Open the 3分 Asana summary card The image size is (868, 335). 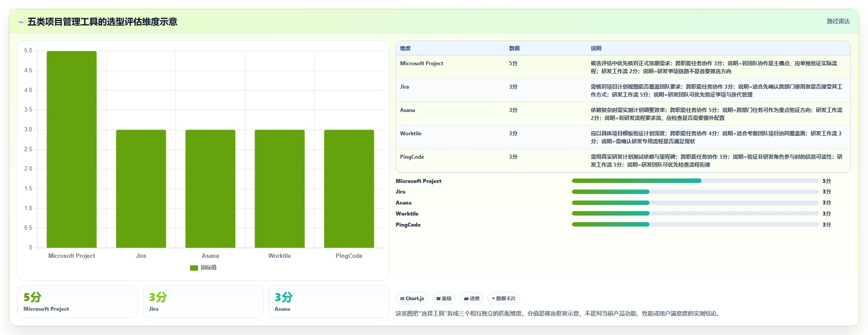tap(329, 301)
